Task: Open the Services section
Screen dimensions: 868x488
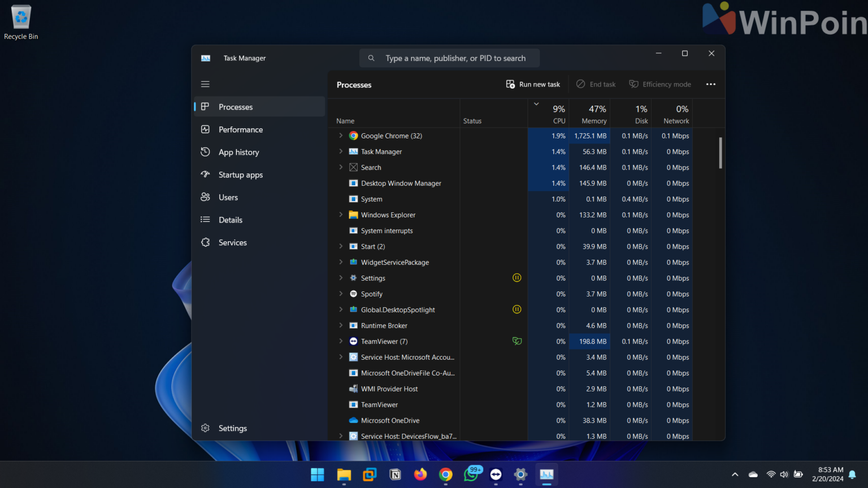Action: [x=232, y=242]
